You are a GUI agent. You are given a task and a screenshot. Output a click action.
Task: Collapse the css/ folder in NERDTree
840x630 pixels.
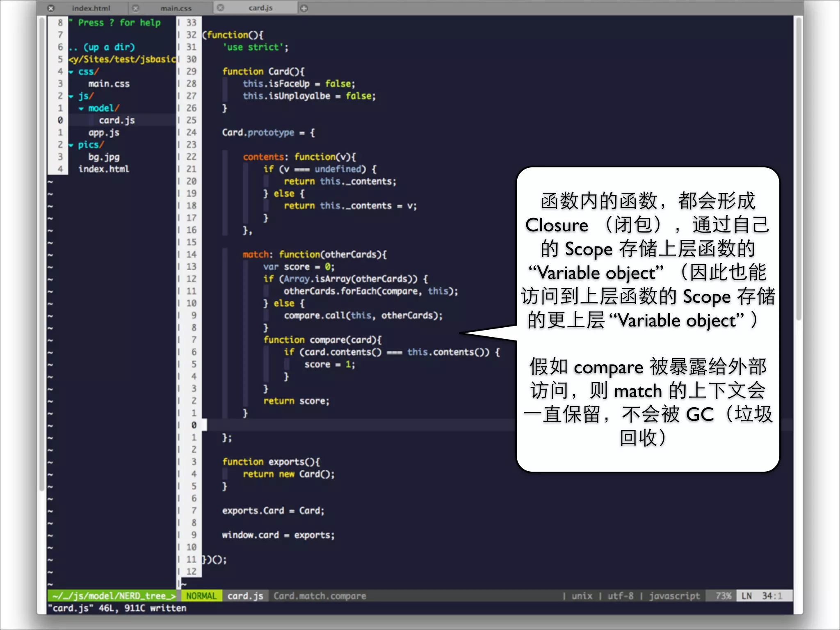71,72
